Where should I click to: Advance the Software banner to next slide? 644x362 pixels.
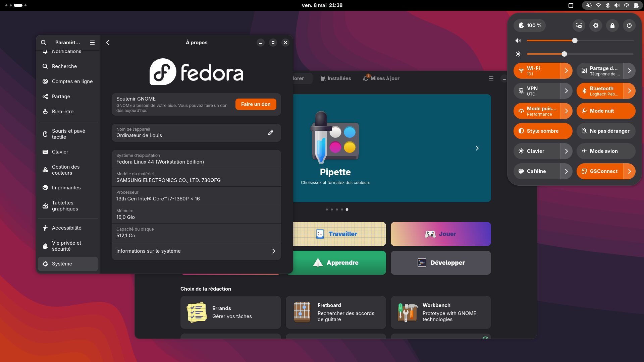coord(477,148)
